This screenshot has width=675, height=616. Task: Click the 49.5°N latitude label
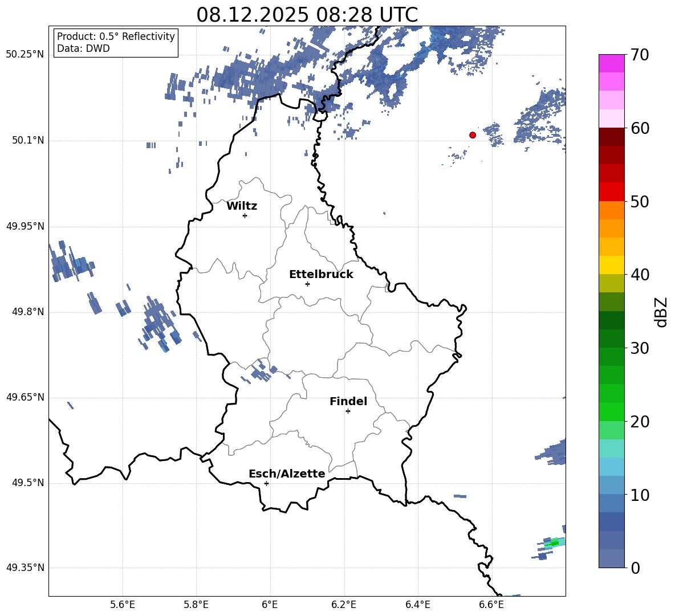point(28,483)
